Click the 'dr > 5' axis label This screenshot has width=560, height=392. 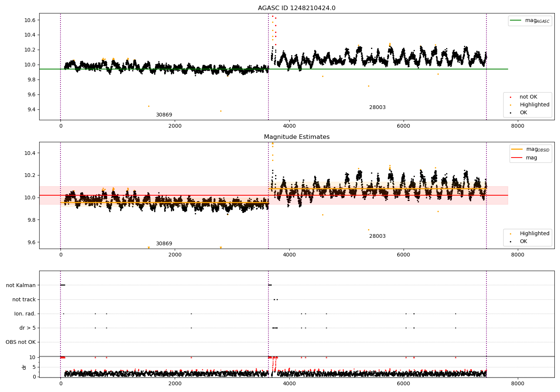pyautogui.click(x=28, y=328)
